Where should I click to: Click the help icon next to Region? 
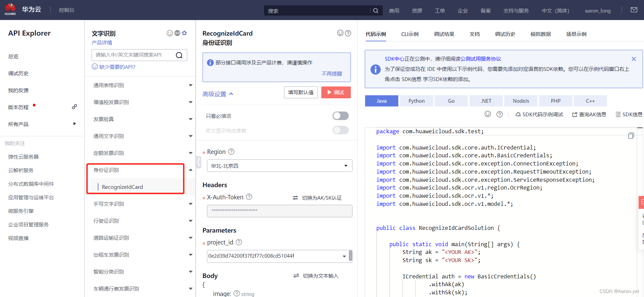tap(231, 152)
